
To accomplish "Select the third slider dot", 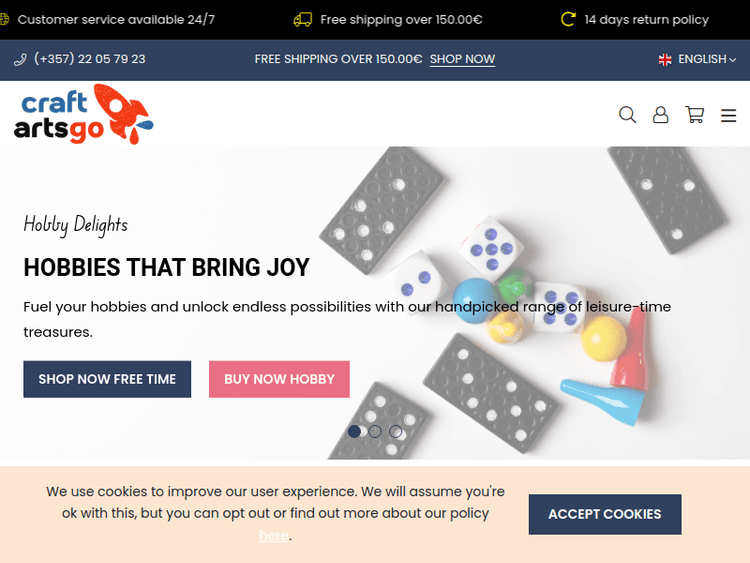I will [x=396, y=431].
